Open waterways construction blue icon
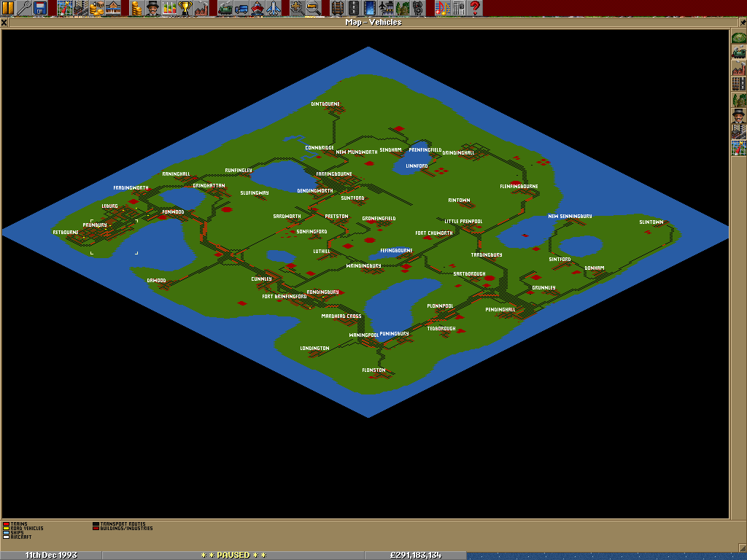Image resolution: width=747 pixels, height=560 pixels. coord(370,8)
